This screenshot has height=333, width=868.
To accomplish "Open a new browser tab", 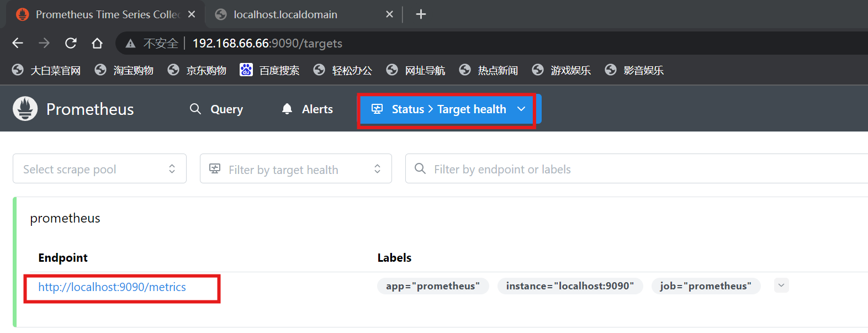I will point(421,14).
